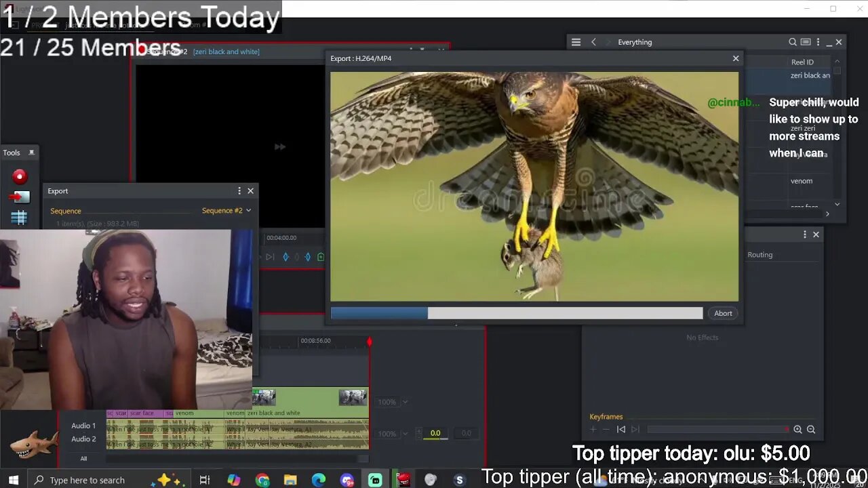868x488 pixels.
Task: Switch to the Routing tab
Action: (759, 255)
